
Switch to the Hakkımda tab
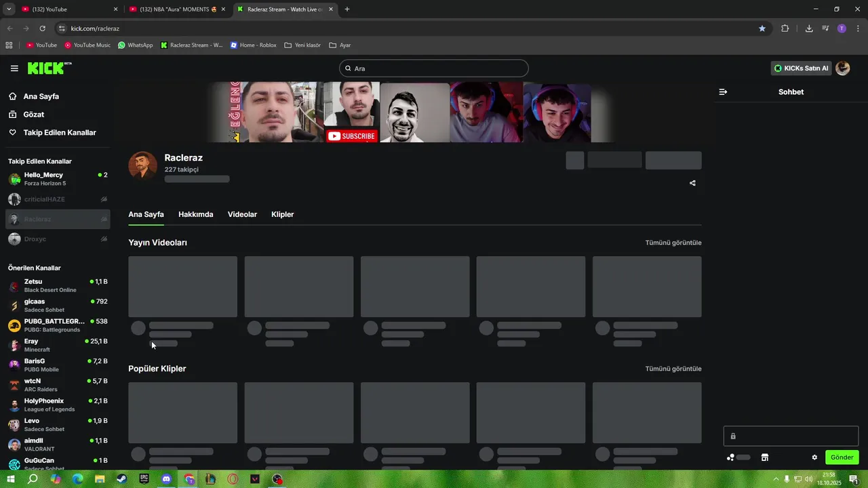[x=196, y=214]
